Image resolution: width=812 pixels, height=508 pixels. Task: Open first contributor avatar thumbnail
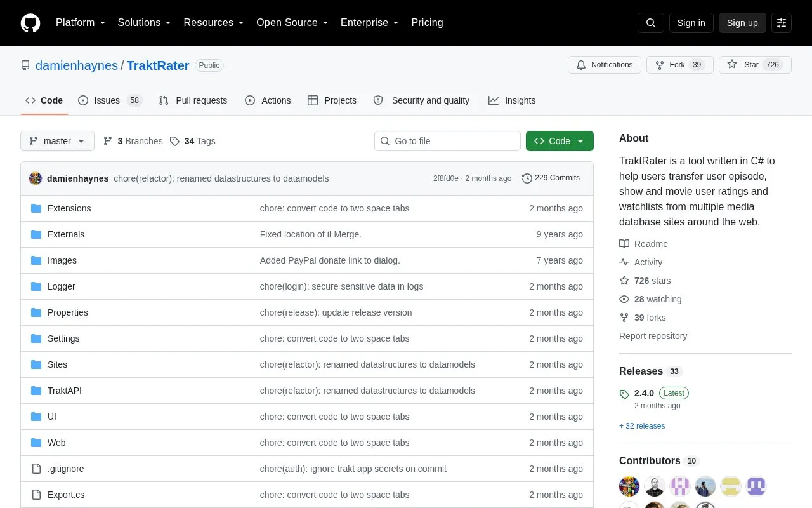tap(629, 486)
